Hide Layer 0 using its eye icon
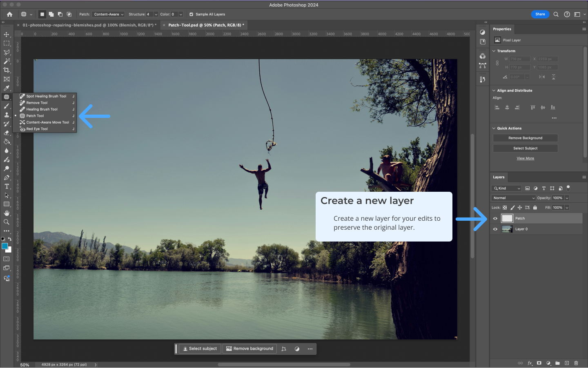This screenshot has height=368, width=588. pyautogui.click(x=495, y=229)
